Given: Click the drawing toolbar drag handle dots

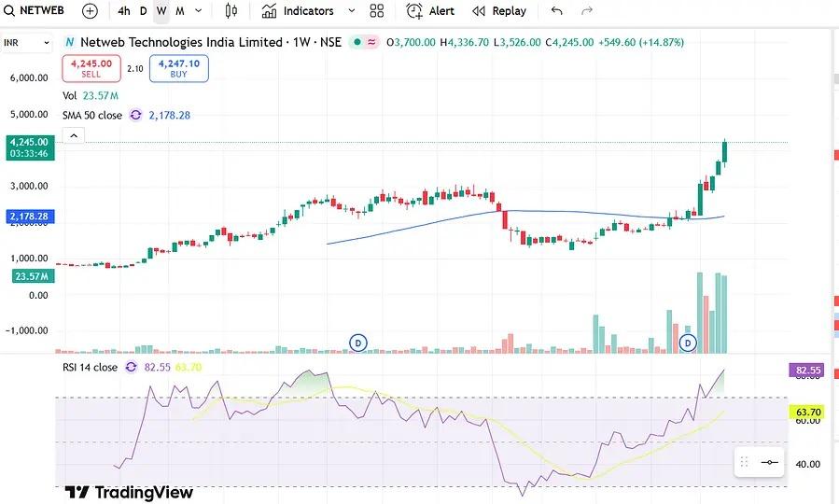Looking at the screenshot, I should (744, 462).
